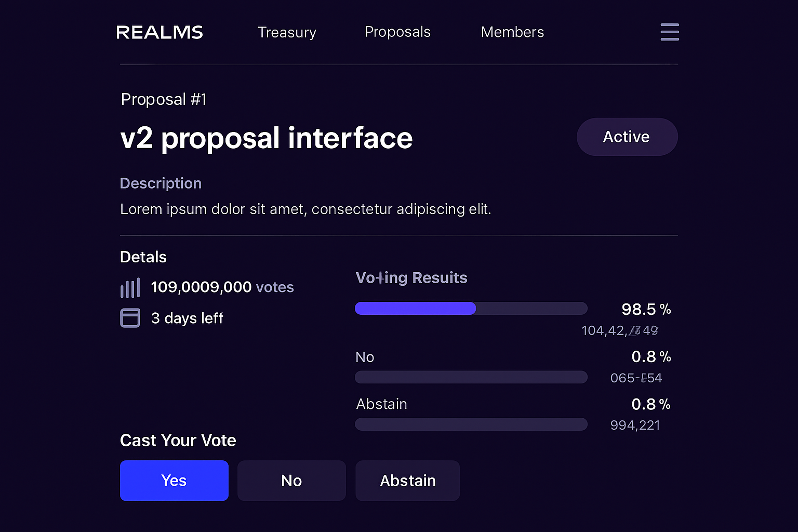Image resolution: width=798 pixels, height=532 pixels.
Task: Click the v2 proposal interface title
Action: [267, 138]
